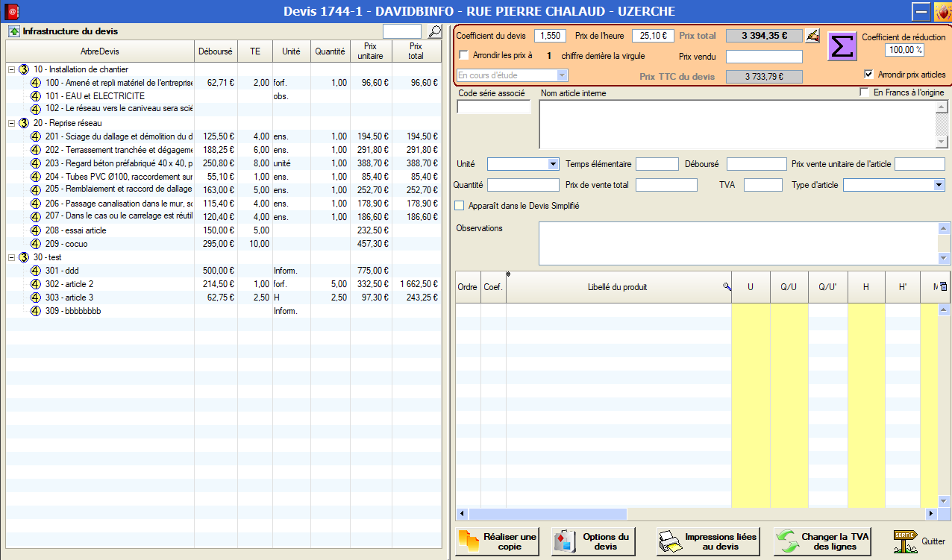Screen dimensions: 952x560
Task: Open the Type d'article dropdown
Action: click(939, 185)
